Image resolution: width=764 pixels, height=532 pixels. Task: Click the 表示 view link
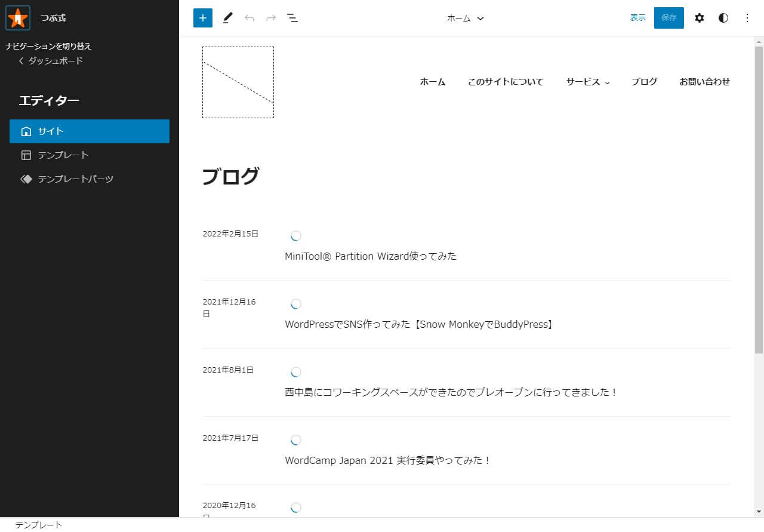637,18
